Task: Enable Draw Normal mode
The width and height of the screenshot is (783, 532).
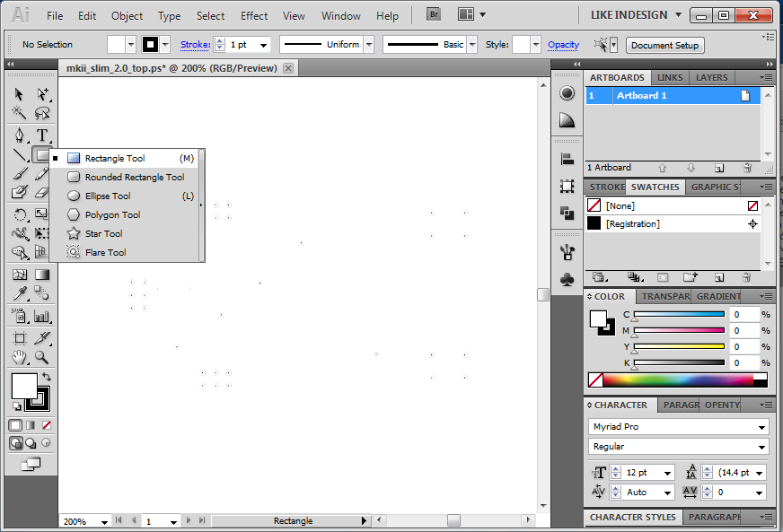Action: [16, 442]
